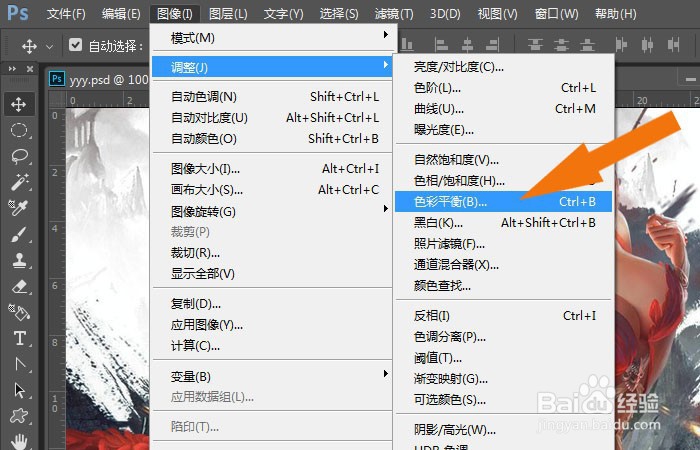Open 色阶(L)... adjustment
Screen dimensions: 700x450
pos(503,88)
